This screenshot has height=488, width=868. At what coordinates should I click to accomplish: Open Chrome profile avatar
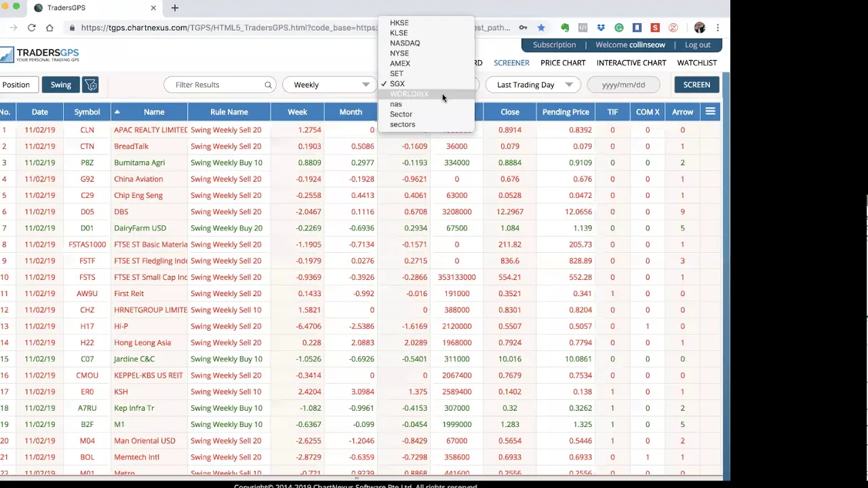click(700, 28)
